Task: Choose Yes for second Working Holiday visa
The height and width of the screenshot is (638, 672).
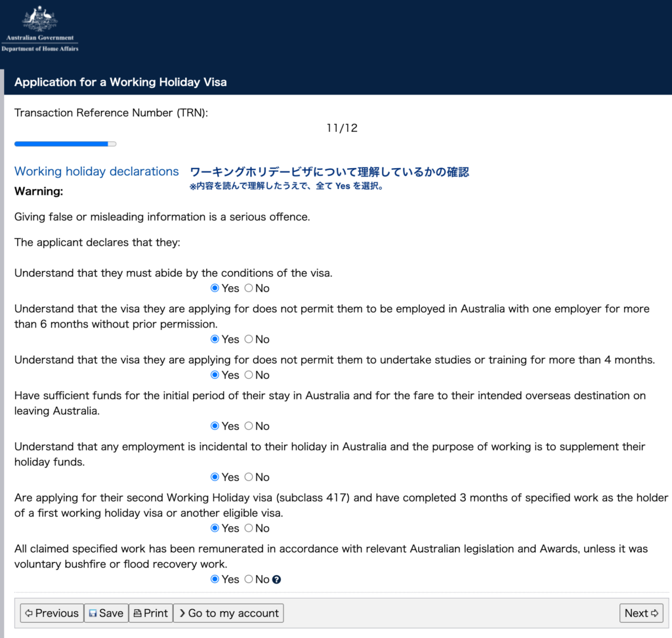Action: tap(215, 528)
